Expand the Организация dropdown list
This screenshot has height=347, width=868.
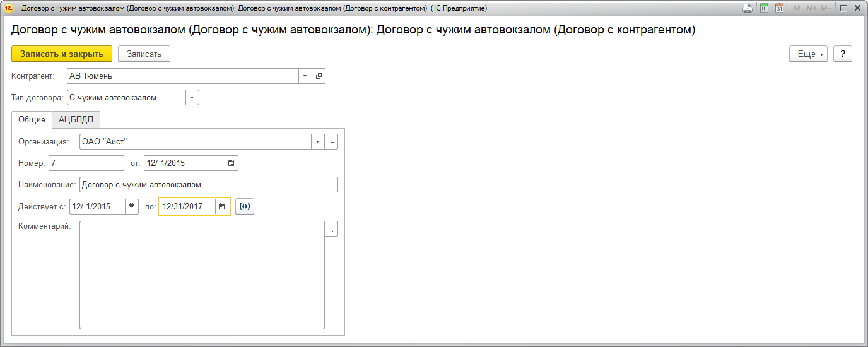point(317,142)
